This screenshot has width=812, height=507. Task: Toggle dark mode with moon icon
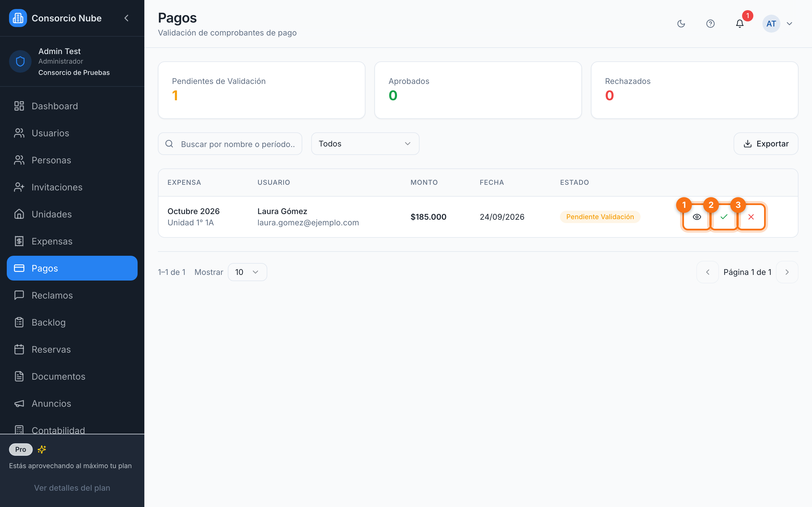[681, 23]
